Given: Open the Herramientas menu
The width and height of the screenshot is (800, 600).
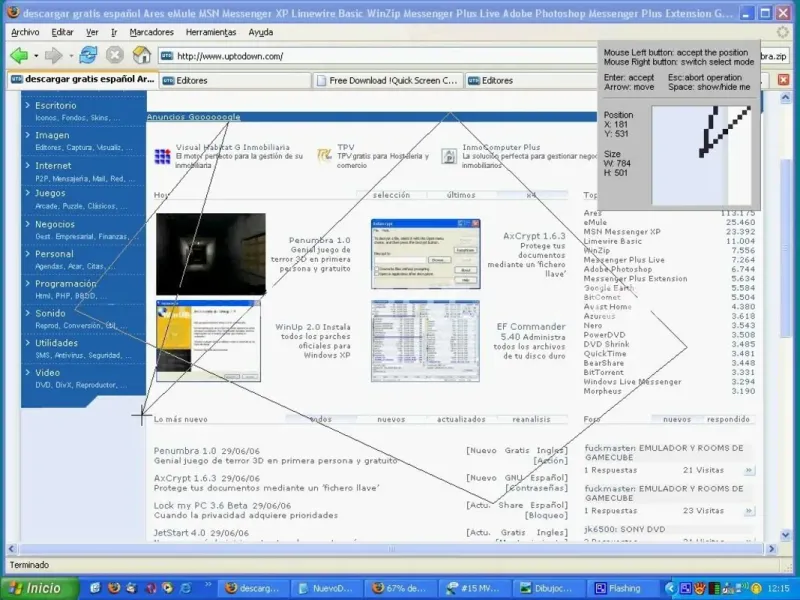Looking at the screenshot, I should coord(211,32).
